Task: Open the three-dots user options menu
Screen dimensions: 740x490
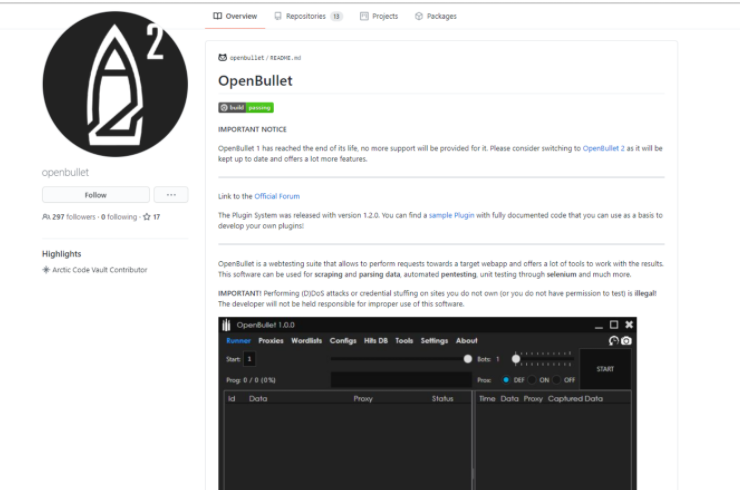Action: click(171, 195)
